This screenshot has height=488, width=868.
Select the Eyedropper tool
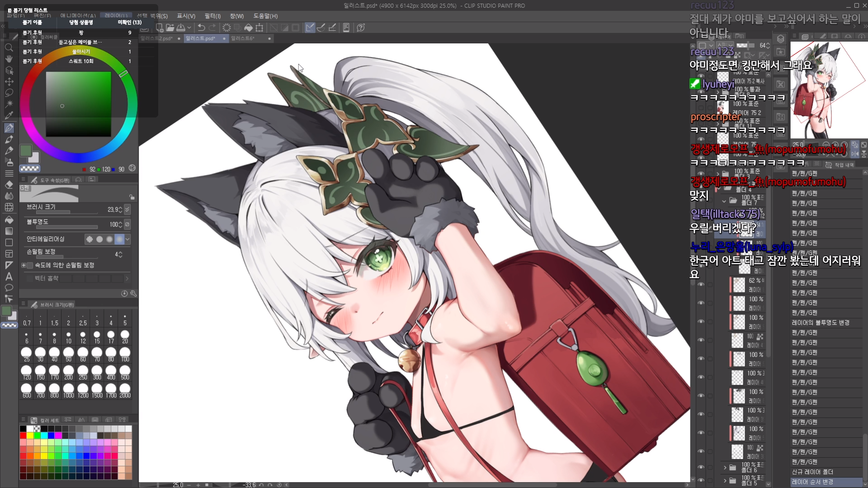(x=9, y=116)
